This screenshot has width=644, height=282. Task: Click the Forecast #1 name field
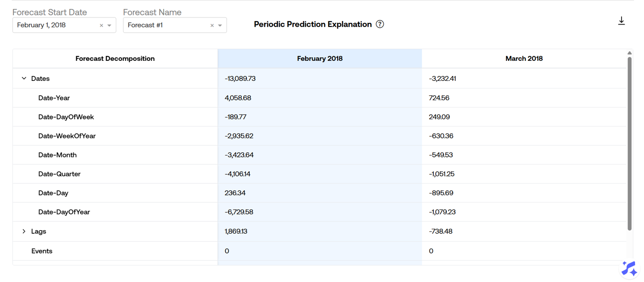pyautogui.click(x=165, y=25)
